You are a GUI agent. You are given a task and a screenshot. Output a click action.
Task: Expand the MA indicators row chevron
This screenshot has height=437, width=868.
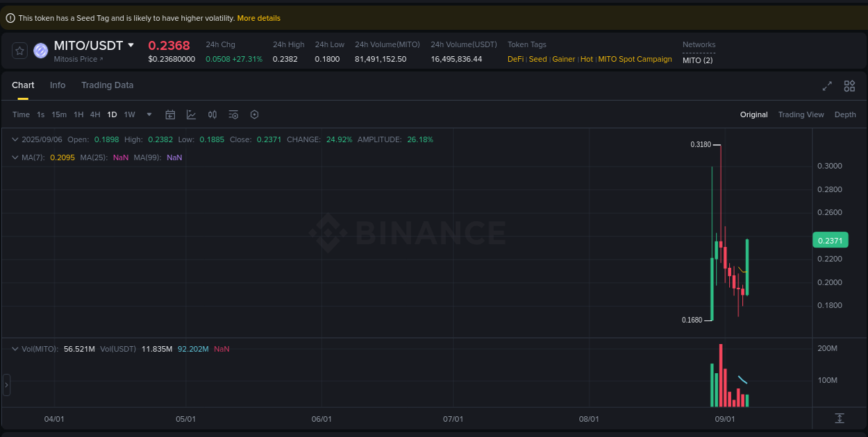click(15, 157)
